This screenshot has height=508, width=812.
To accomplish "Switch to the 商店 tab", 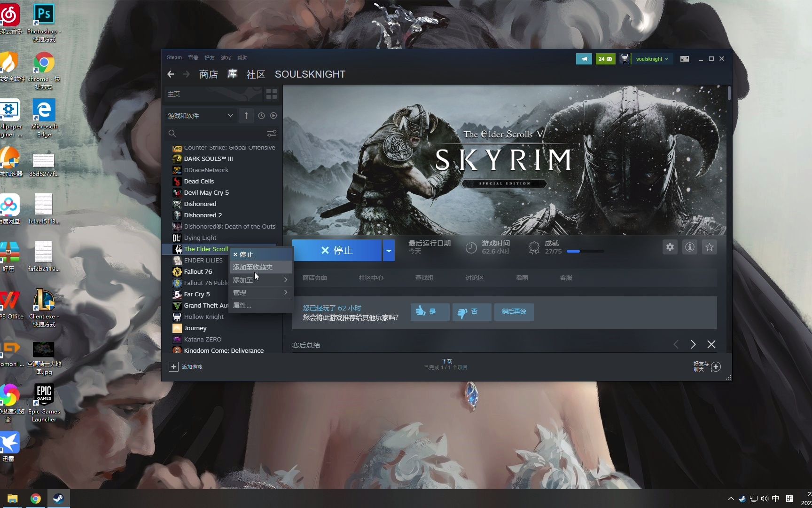I will (x=209, y=74).
